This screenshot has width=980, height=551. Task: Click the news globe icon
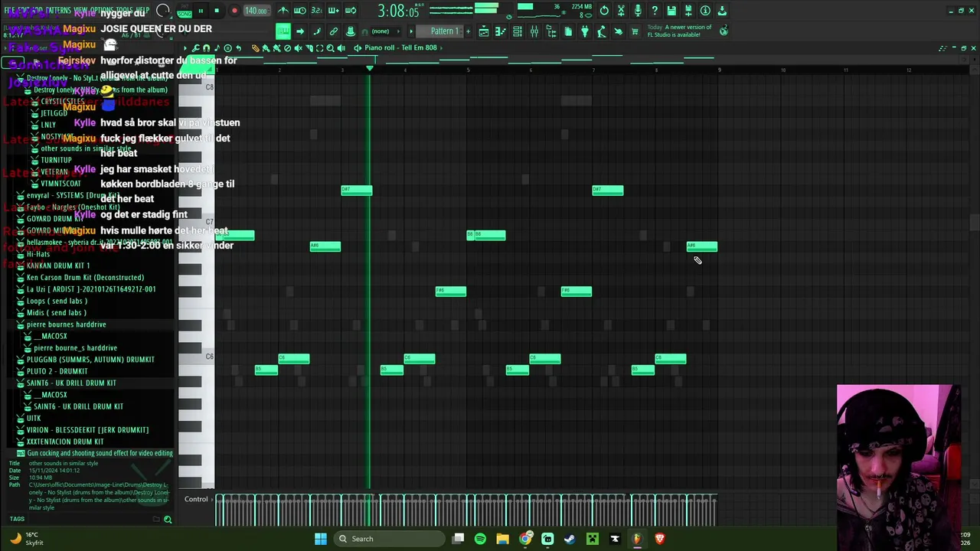pyautogui.click(x=724, y=31)
